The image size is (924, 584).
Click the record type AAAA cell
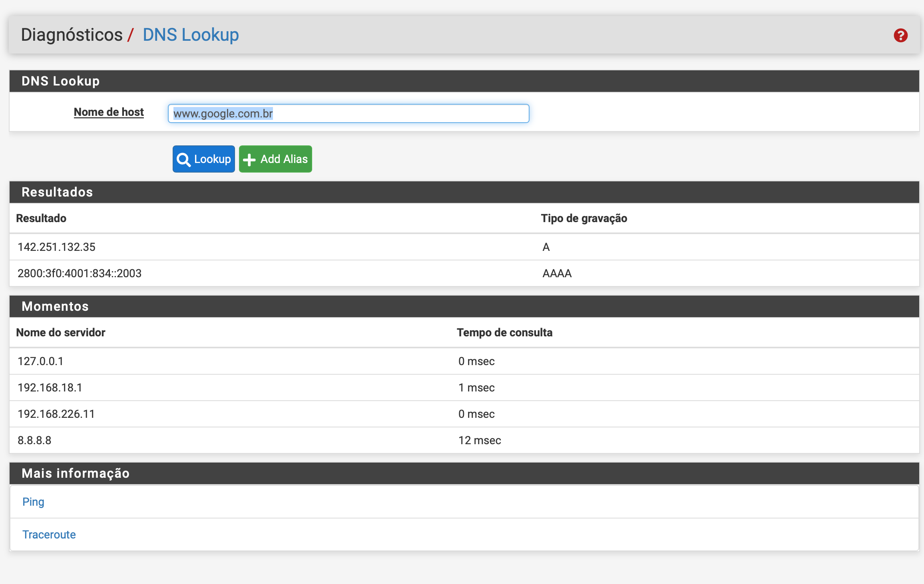coord(557,273)
